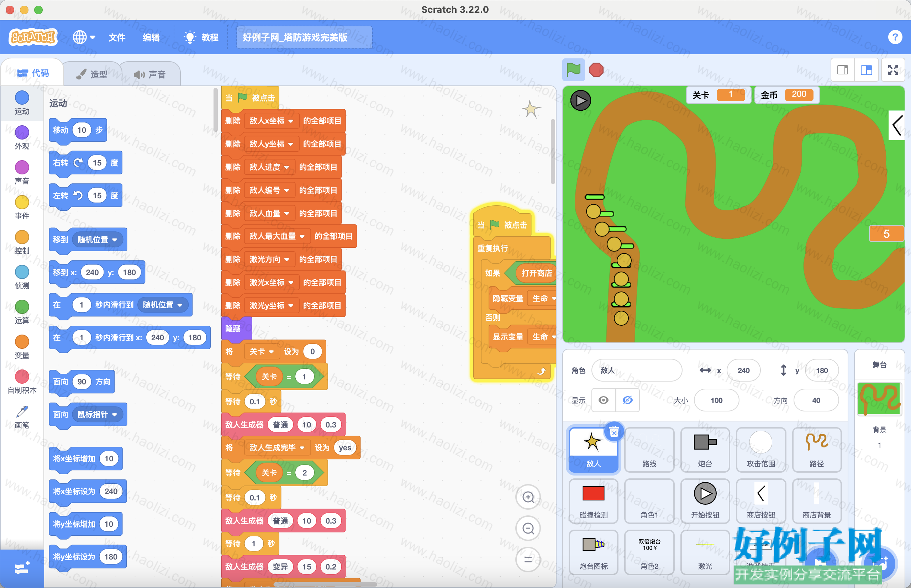Select the stage backdrop thumbnail
Screen dimensions: 911x588
pos(879,399)
